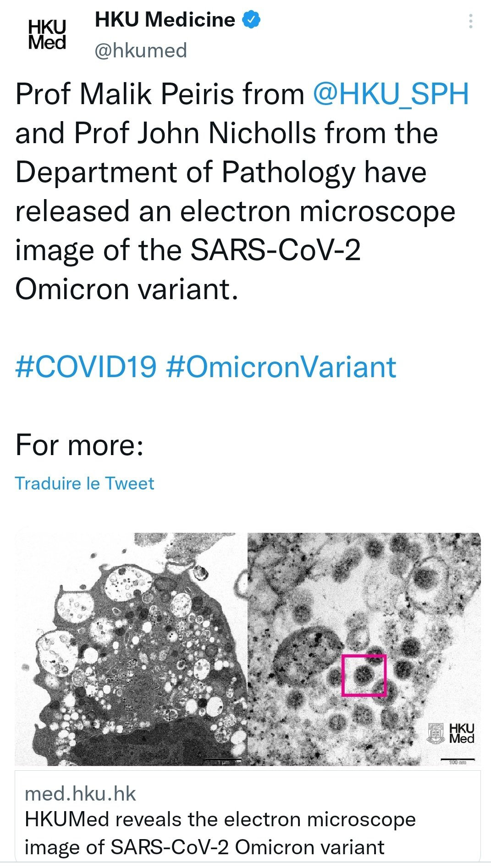Open the HKUMed reveals electron microscope headline
This screenshot has width=491, height=868.
point(220,833)
